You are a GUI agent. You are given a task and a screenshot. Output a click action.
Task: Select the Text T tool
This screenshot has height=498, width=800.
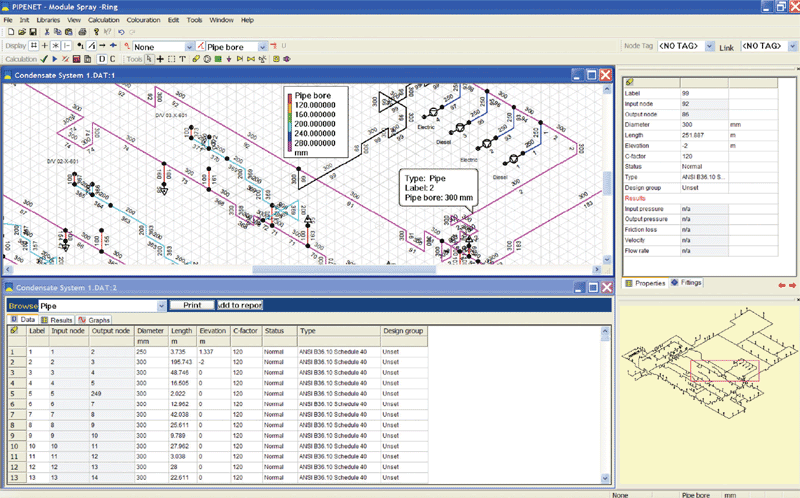coord(182,59)
